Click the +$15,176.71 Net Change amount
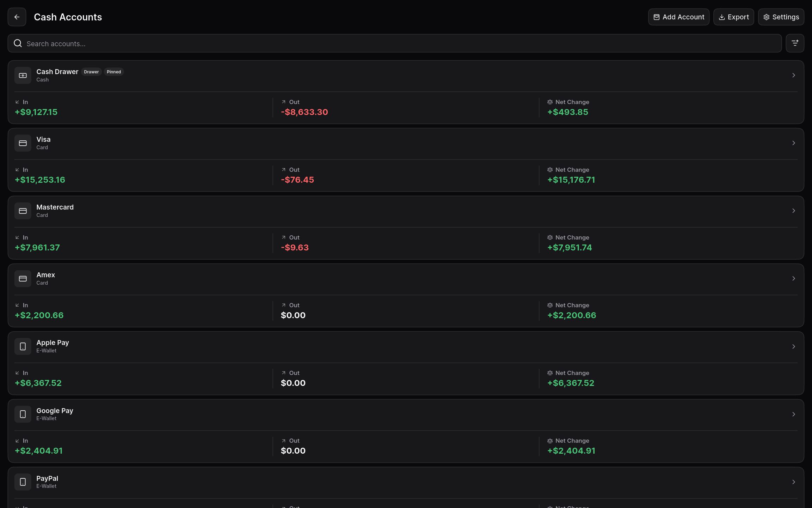The image size is (812, 508). pos(571,180)
